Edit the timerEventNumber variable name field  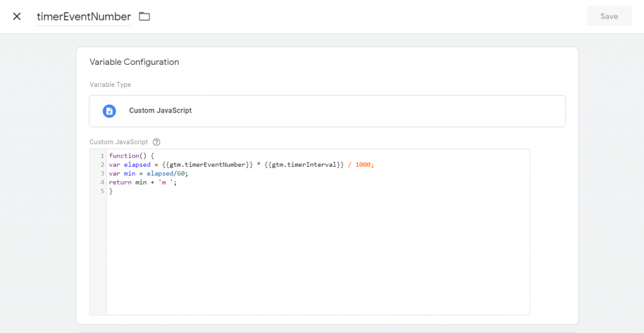84,17
